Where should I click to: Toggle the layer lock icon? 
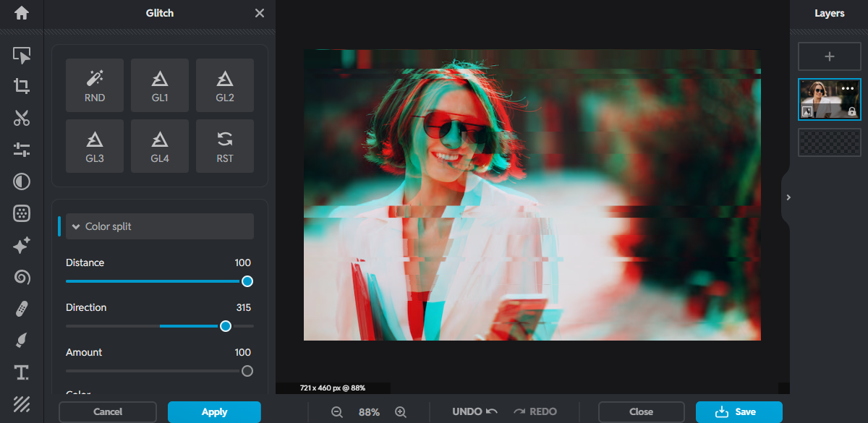[852, 111]
